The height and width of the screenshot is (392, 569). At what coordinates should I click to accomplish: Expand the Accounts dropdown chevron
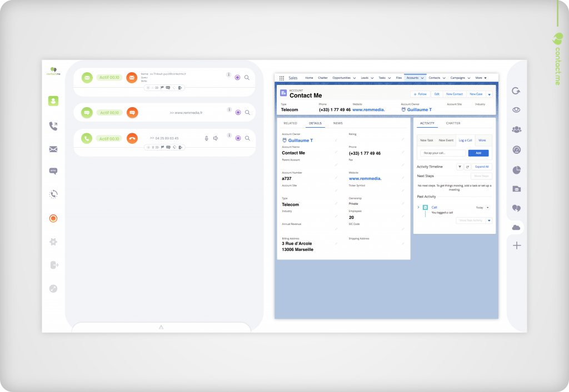[x=422, y=78]
